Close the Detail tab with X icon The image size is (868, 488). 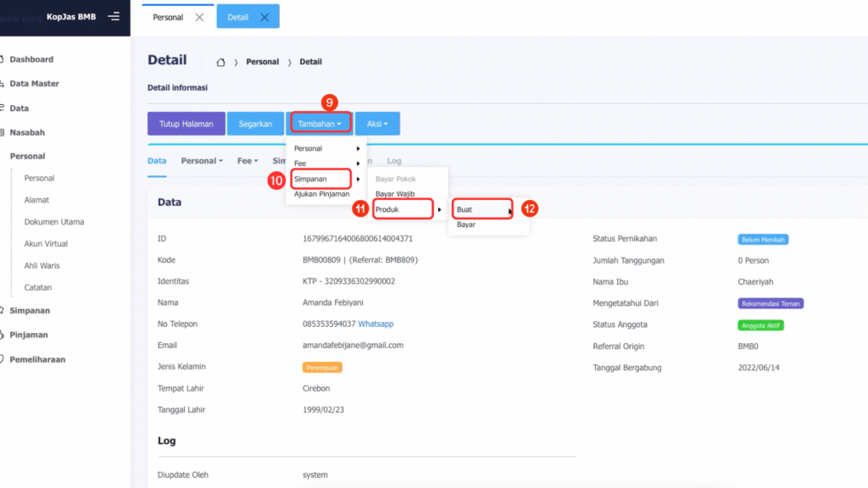264,17
